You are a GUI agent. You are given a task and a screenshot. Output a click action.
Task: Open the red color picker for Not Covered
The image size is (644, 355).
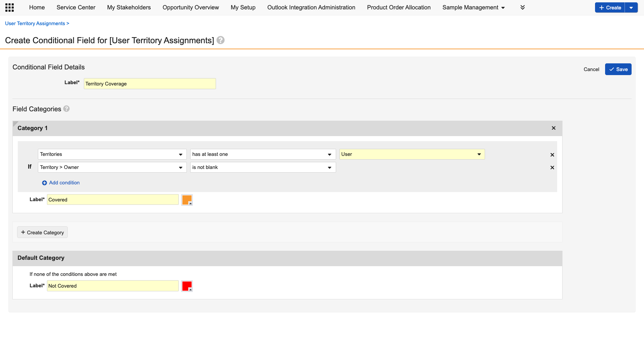(x=187, y=286)
